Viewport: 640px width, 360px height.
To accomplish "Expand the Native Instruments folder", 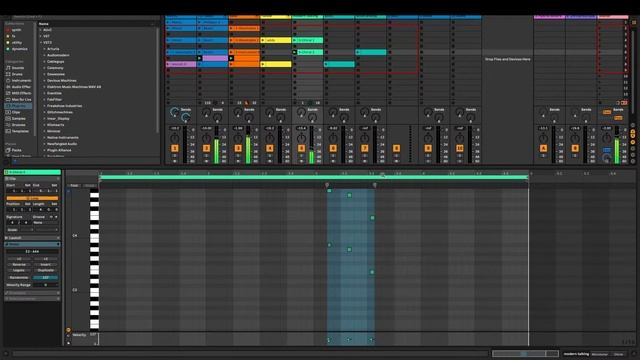I will (x=44, y=138).
